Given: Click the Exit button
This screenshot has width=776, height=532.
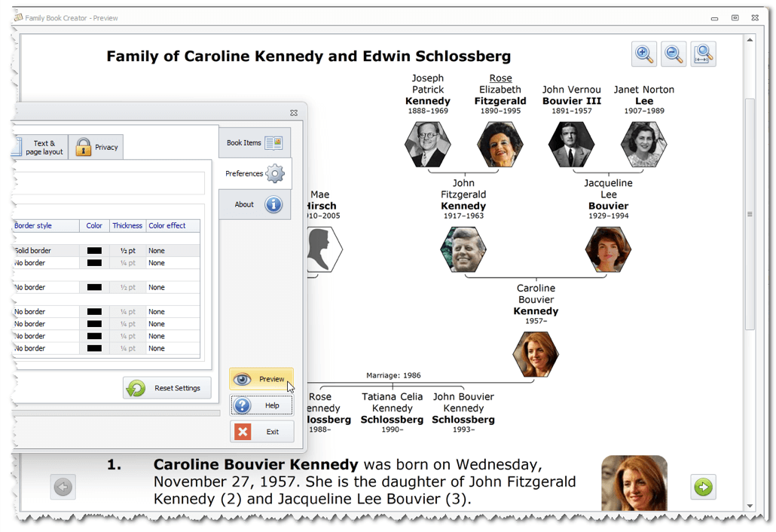Looking at the screenshot, I should [261, 432].
